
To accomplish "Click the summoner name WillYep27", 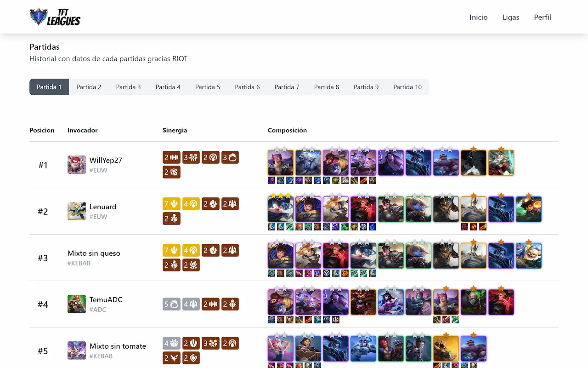I will coord(106,160).
